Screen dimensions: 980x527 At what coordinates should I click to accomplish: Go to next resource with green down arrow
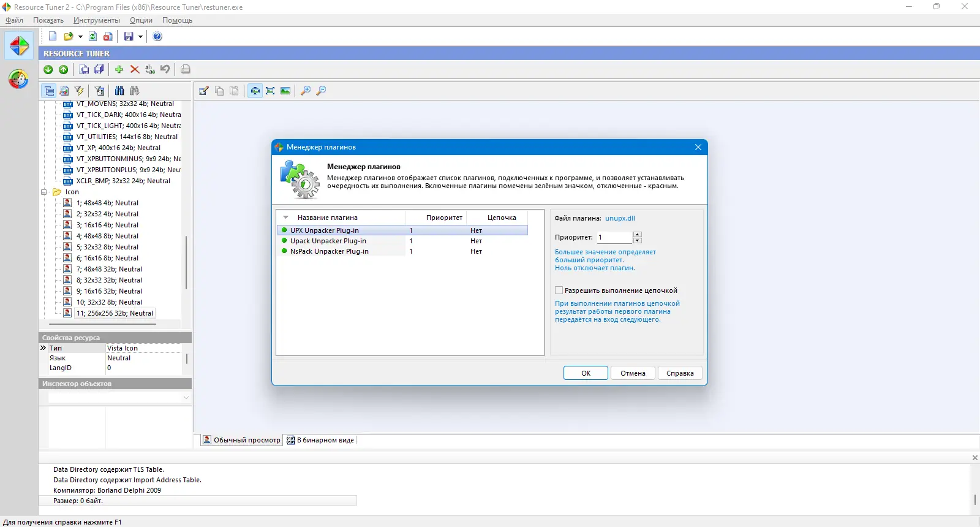click(48, 69)
